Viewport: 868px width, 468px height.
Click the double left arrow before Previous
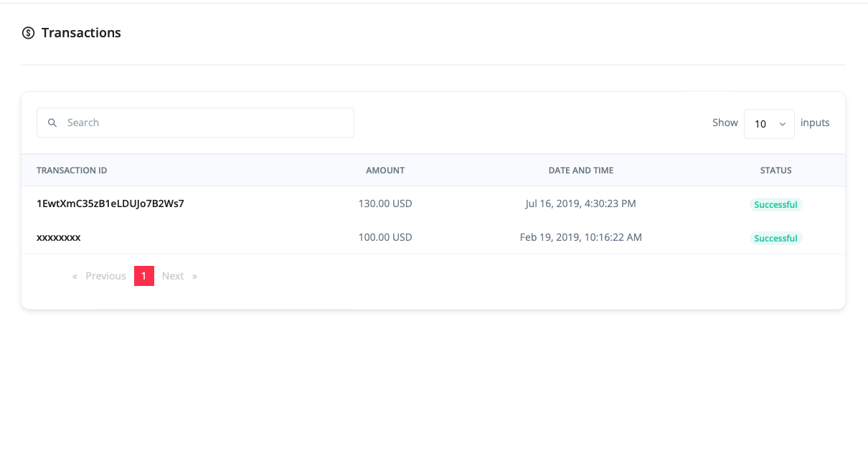click(75, 276)
